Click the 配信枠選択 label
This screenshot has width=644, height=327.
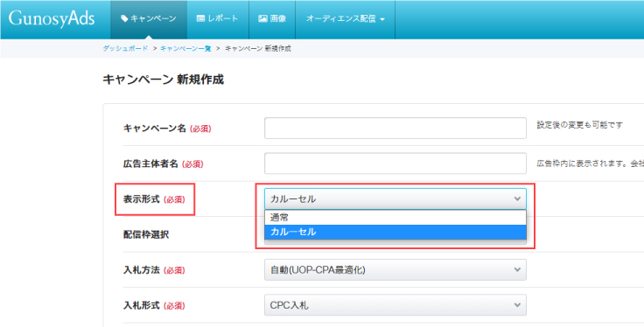click(146, 234)
